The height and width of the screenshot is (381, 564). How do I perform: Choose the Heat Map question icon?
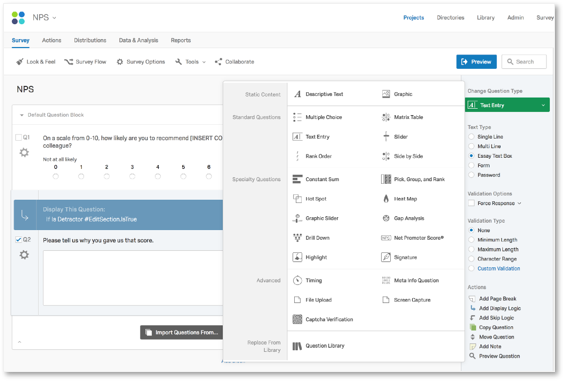386,199
